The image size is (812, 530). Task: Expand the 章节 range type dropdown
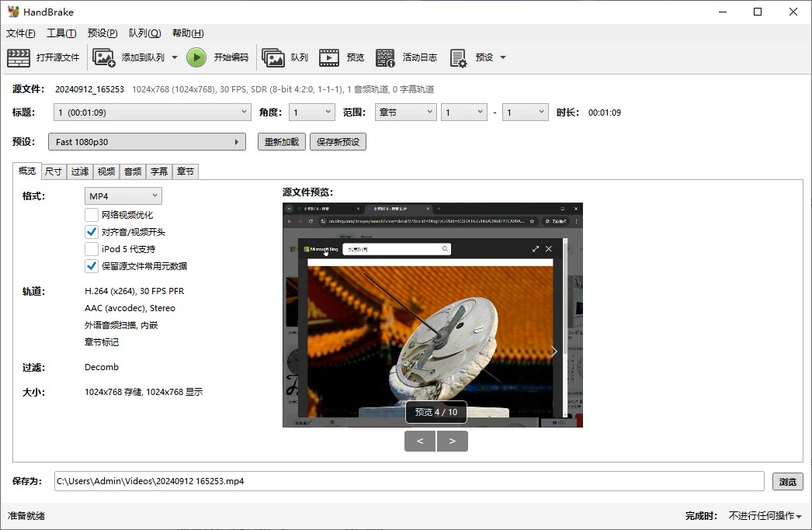pyautogui.click(x=405, y=113)
